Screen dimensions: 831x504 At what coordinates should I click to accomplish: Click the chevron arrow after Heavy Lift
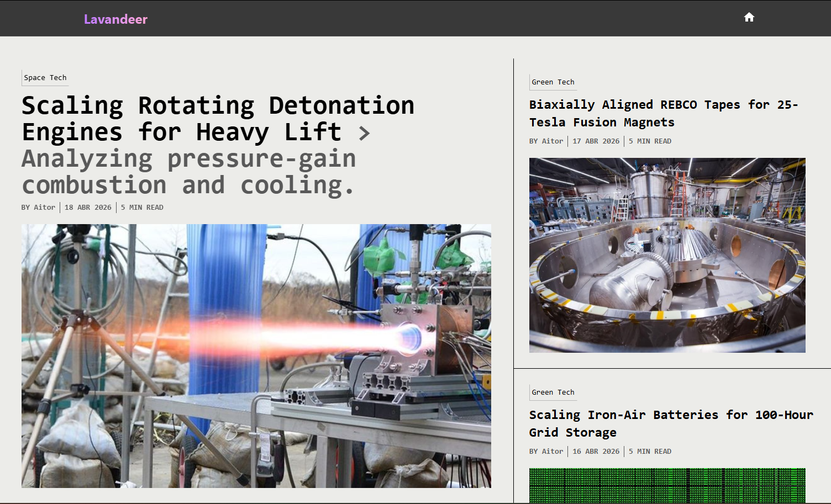pos(364,133)
